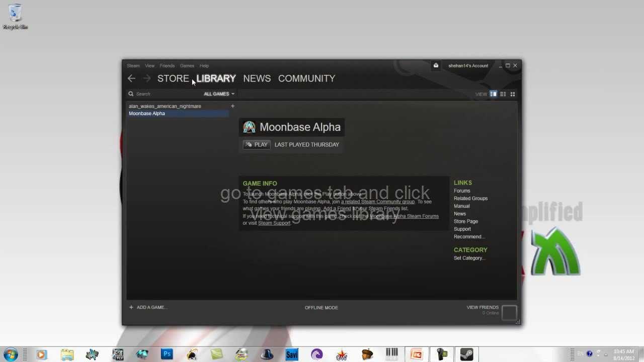Screen dimensions: 644x362
Task: Open the piano keys app in the taskbar
Action: (x=391, y=354)
